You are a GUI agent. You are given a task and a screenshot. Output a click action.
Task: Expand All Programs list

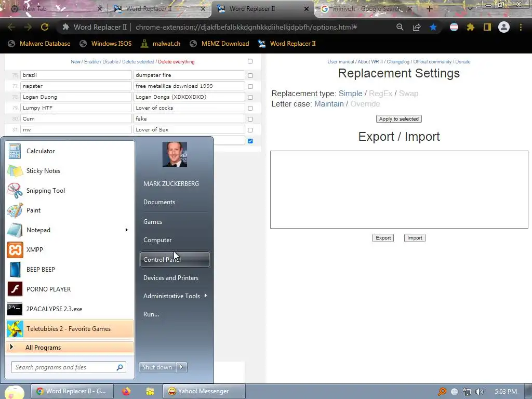pos(70,347)
